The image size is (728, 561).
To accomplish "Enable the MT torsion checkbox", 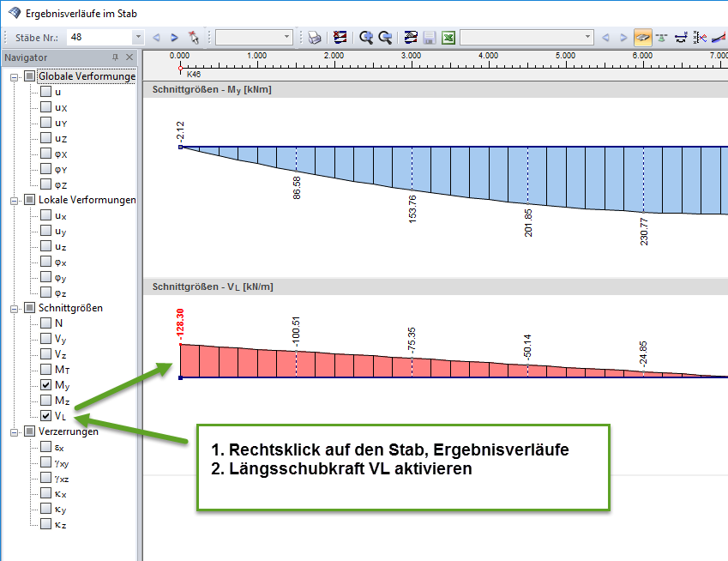I will pyautogui.click(x=45, y=369).
